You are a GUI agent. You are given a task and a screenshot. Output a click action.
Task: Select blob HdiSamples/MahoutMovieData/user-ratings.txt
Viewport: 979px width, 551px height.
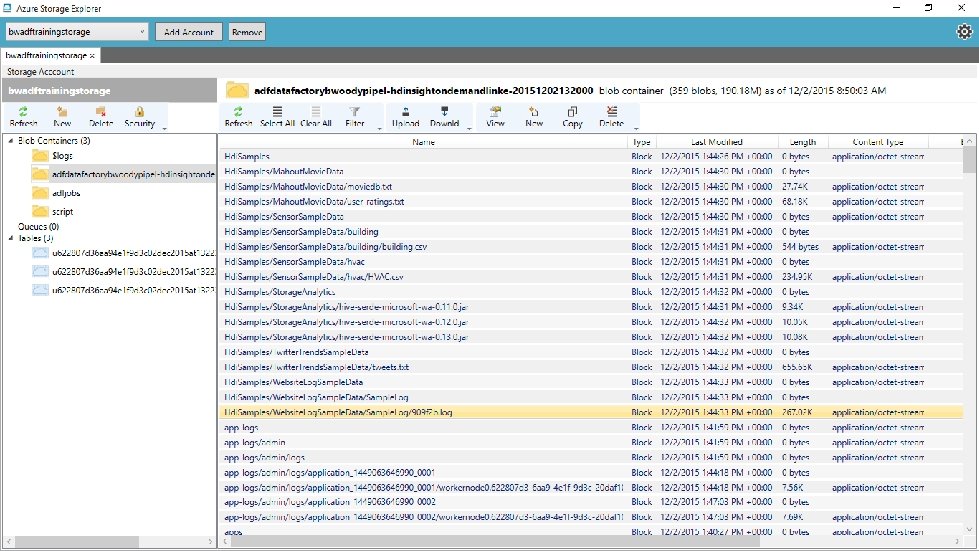591,202
